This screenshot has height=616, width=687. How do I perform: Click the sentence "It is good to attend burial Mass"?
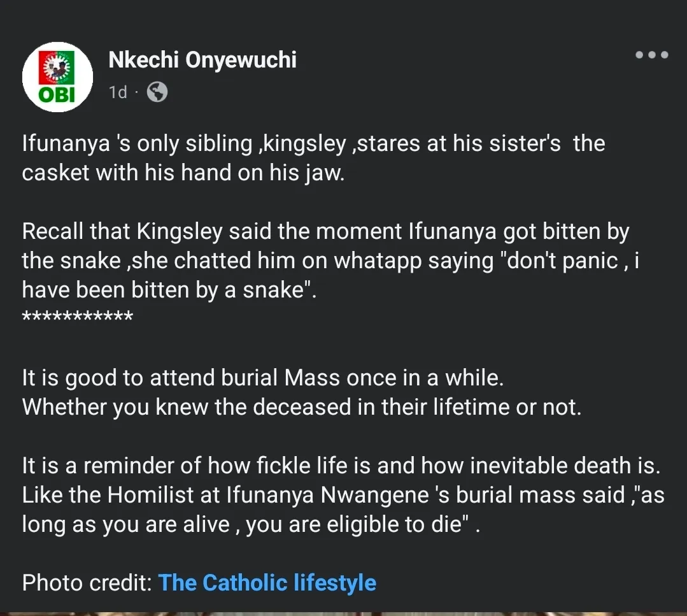(x=263, y=378)
